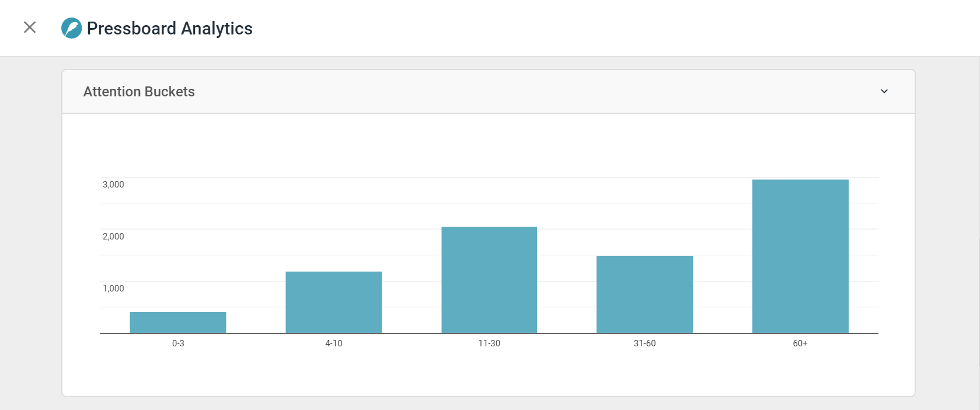This screenshot has width=980, height=410.
Task: Close the Pressboard Analytics panel
Action: (30, 27)
